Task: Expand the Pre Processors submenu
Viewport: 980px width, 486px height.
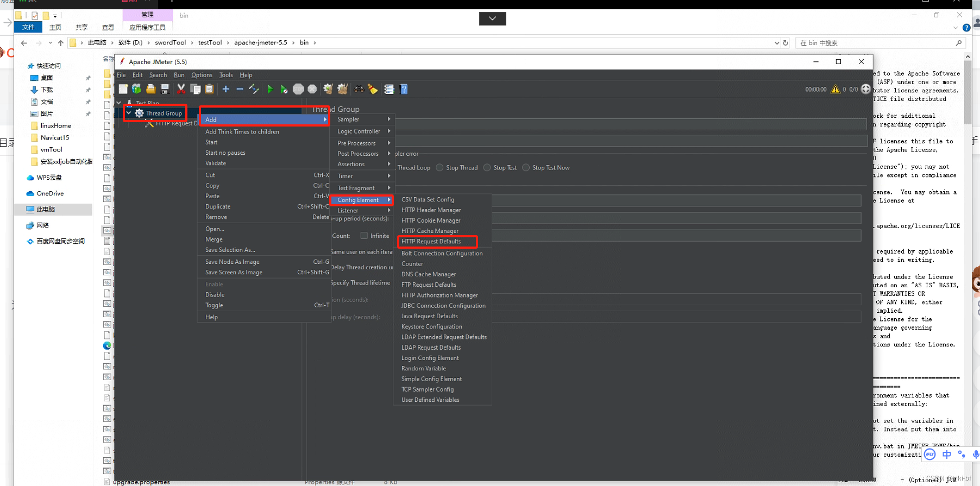Action: (x=362, y=143)
